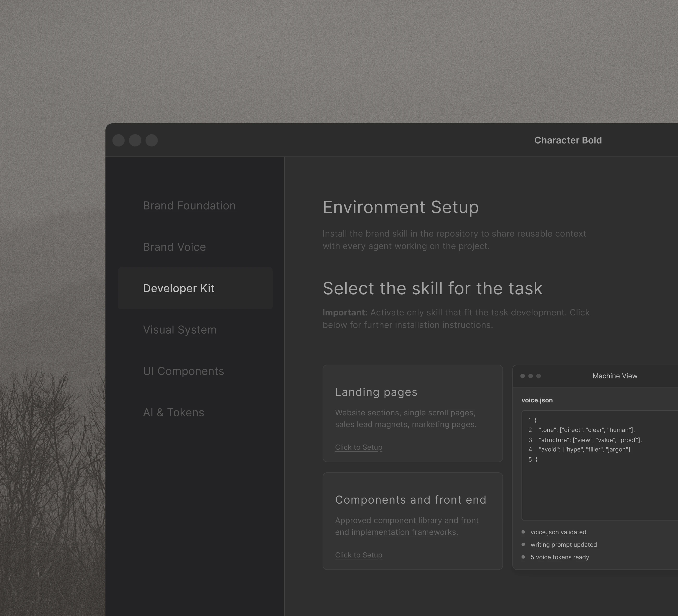This screenshot has width=678, height=616.
Task: Click the middle window control dot of Character Bold
Action: pyautogui.click(x=135, y=140)
